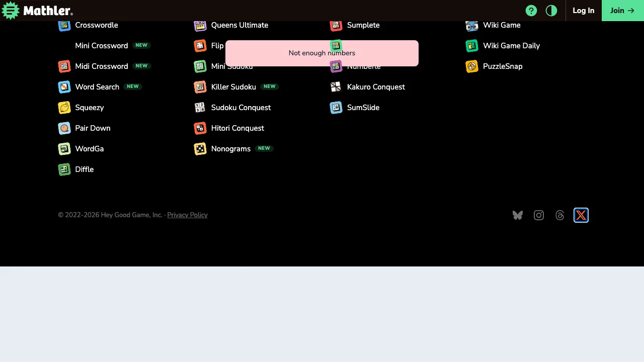Open the Squeezy game icon

[64, 108]
